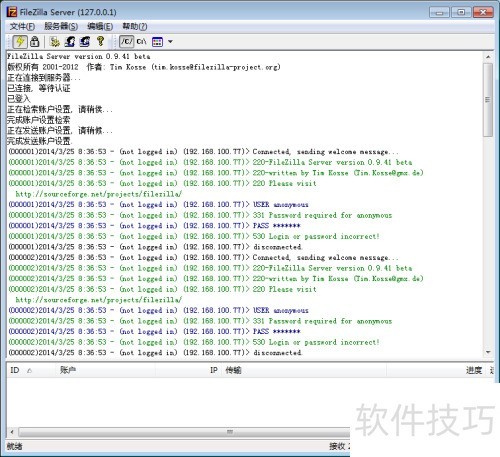This screenshot has height=457, width=500.
Task: Close the FileZilla Server window
Action: pyautogui.click(x=483, y=12)
